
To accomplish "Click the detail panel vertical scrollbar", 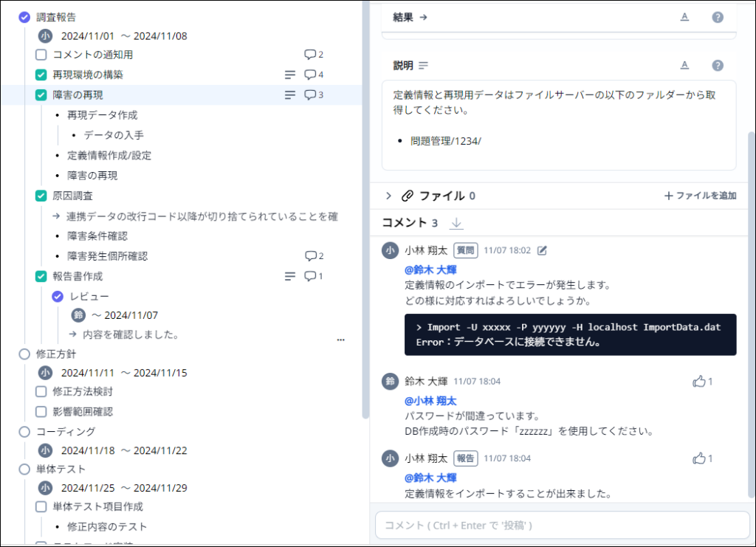I will [751, 314].
